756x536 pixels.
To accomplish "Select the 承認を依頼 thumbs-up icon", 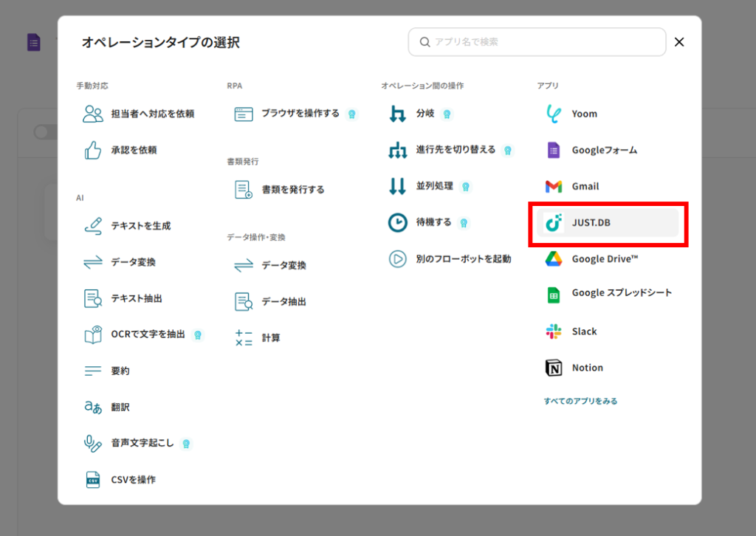I will pos(93,150).
